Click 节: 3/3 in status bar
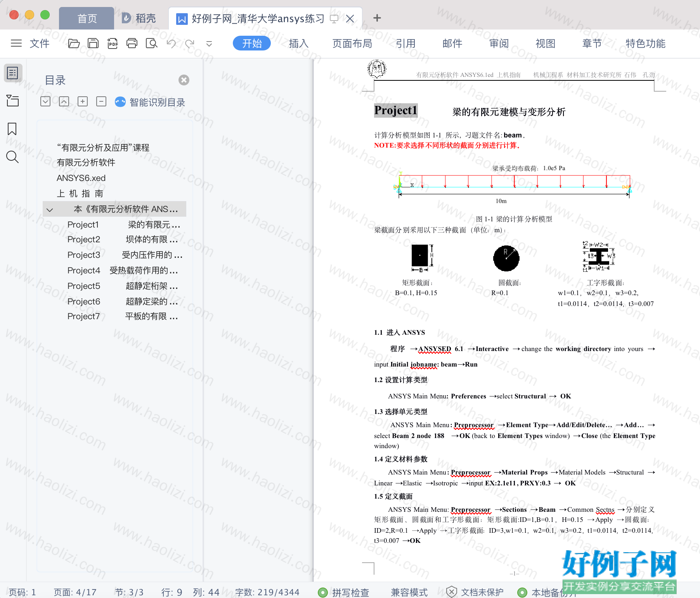Screen dimensions: 700x598 (x=130, y=592)
